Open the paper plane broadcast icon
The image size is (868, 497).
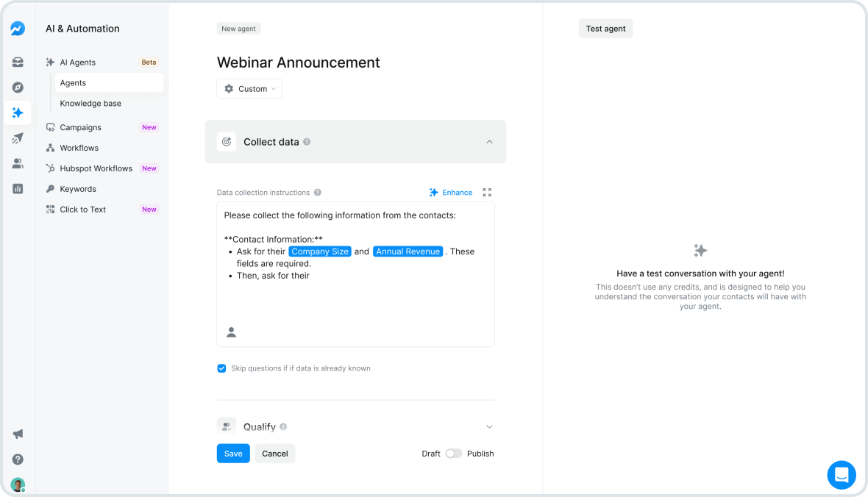pyautogui.click(x=17, y=137)
